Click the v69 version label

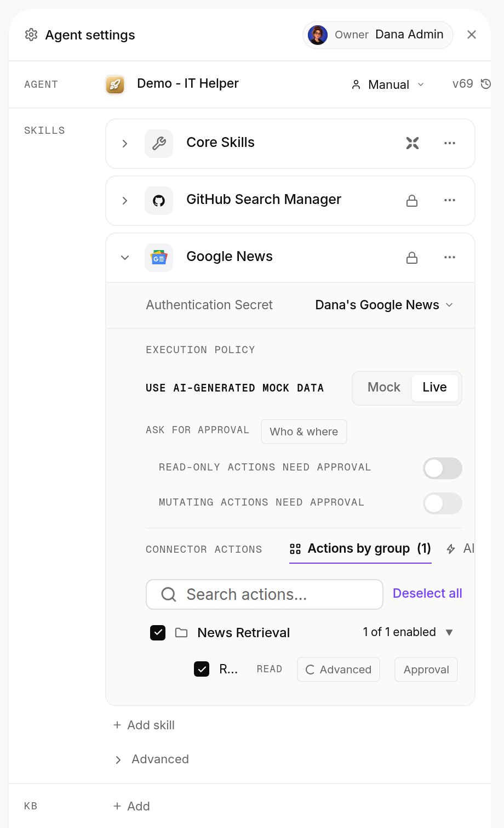[x=462, y=84]
